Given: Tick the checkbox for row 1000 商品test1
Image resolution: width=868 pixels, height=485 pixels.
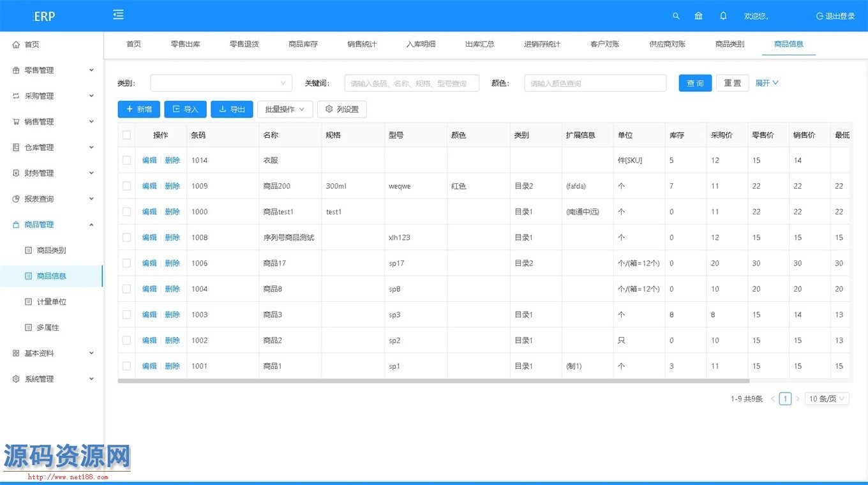Looking at the screenshot, I should 126,212.
